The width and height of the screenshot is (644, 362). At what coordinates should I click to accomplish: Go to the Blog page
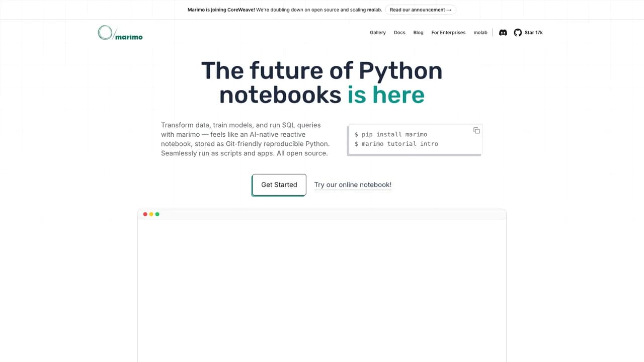[418, 33]
